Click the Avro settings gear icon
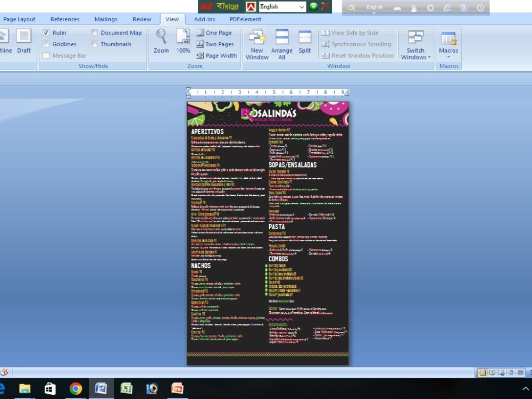 coord(430,7)
